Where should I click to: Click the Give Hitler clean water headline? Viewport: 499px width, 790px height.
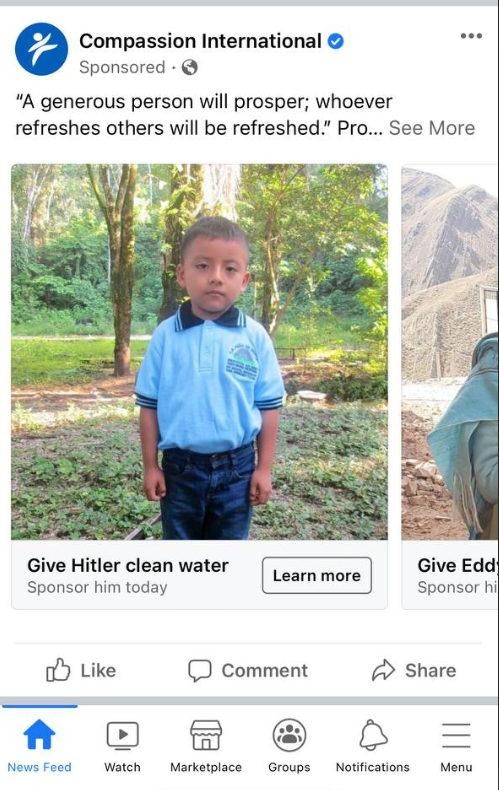coord(128,565)
